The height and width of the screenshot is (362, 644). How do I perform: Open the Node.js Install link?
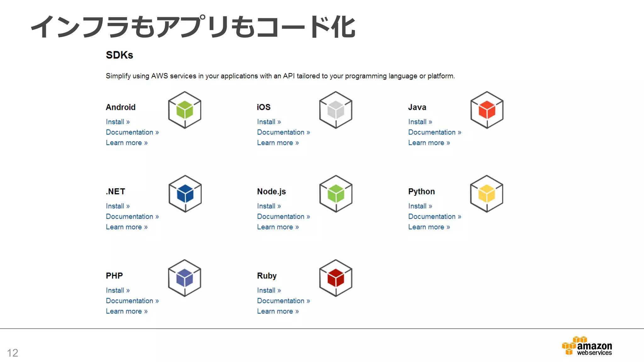(269, 206)
